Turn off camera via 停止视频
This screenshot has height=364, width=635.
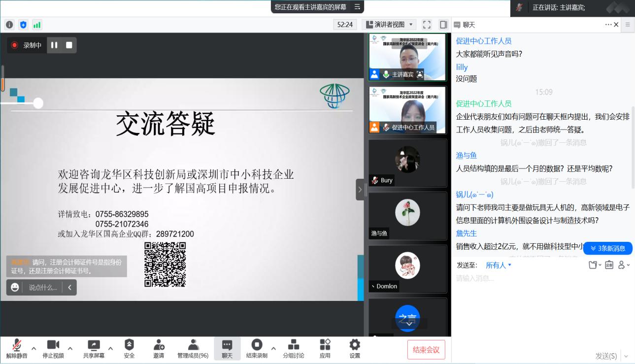click(x=53, y=348)
